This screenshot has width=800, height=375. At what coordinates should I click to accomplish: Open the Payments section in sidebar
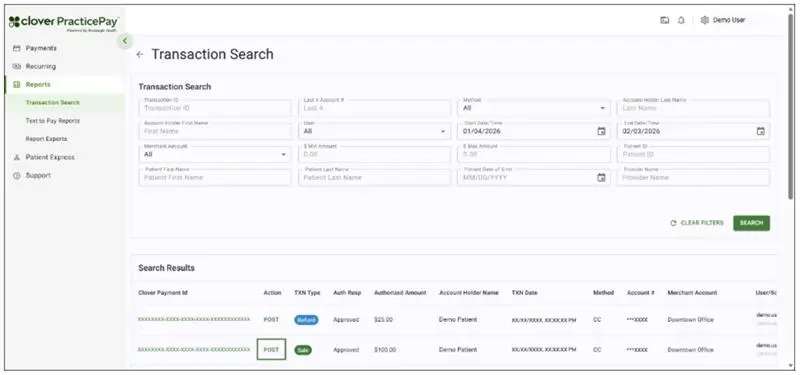tap(41, 48)
